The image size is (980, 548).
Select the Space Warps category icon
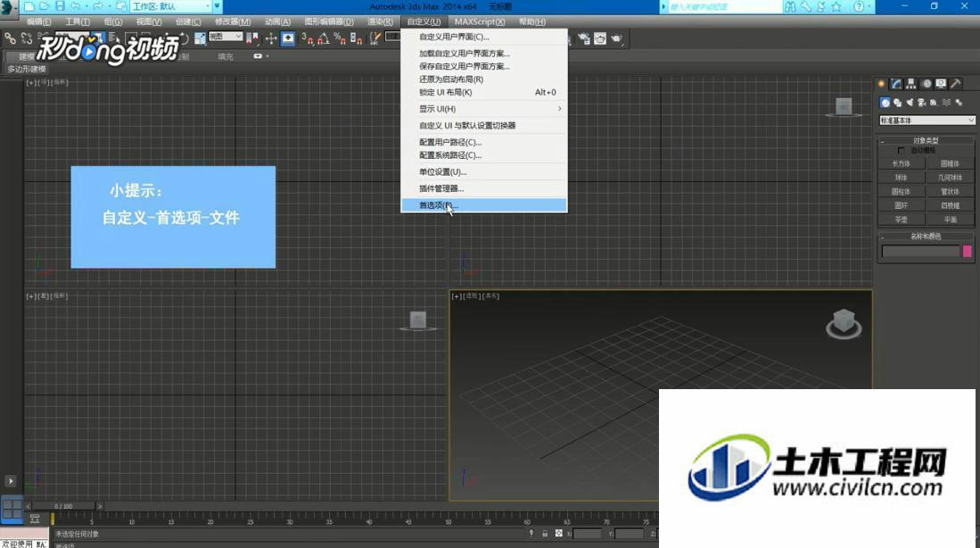(x=946, y=103)
